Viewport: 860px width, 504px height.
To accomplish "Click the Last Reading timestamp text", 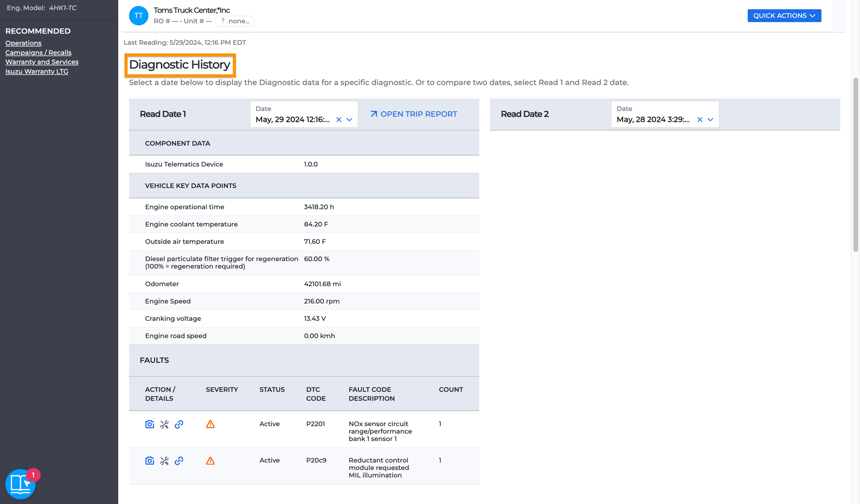I will (185, 43).
